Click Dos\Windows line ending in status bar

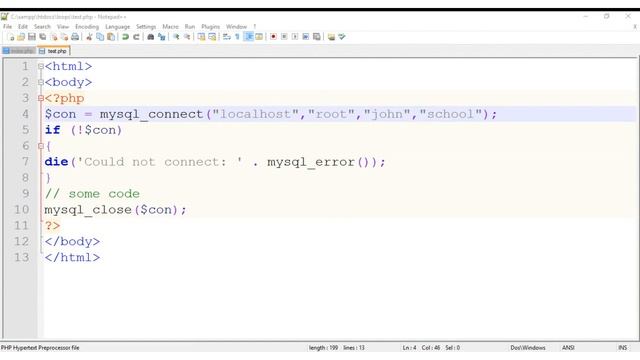[528, 348]
